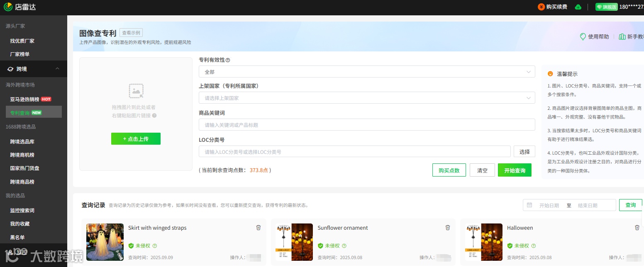The image size is (644, 267).
Task: Click the 店雷达 logo icon
Action: pyautogui.click(x=8, y=7)
